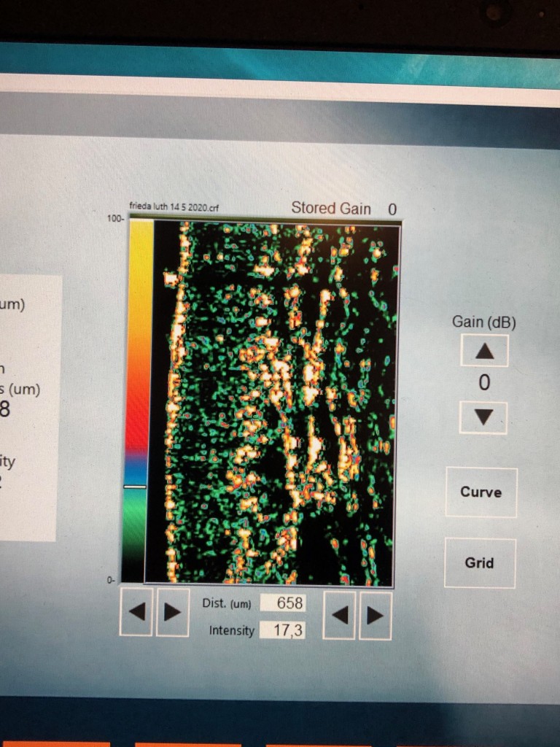Toggle the Grid overlay button
560x747 pixels.
pyautogui.click(x=479, y=563)
